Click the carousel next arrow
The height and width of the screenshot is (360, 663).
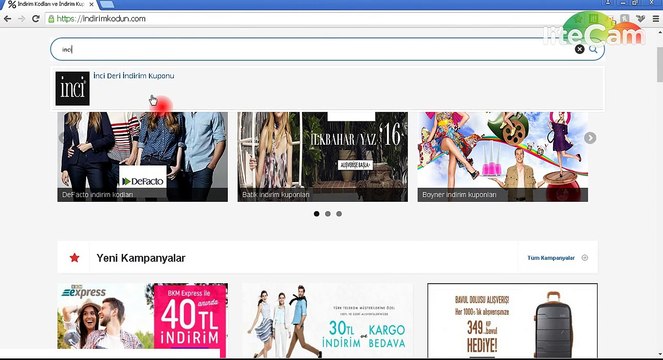590,138
